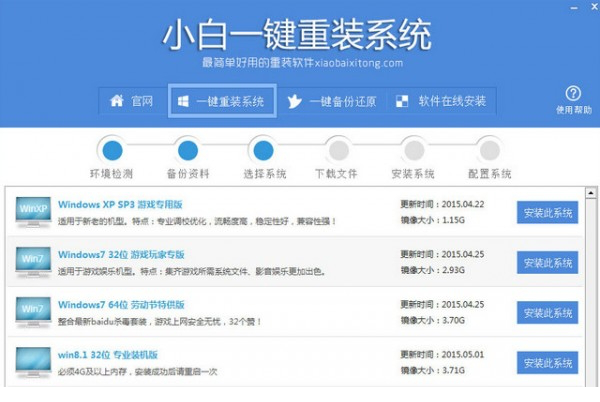
Task: Click the 安装系统 step circle
Action: [x=414, y=150]
